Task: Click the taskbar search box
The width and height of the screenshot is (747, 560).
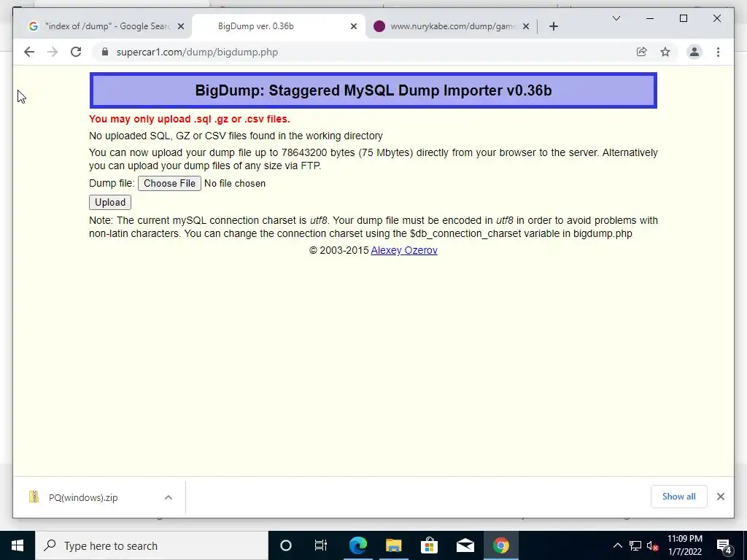Action: (x=152, y=545)
